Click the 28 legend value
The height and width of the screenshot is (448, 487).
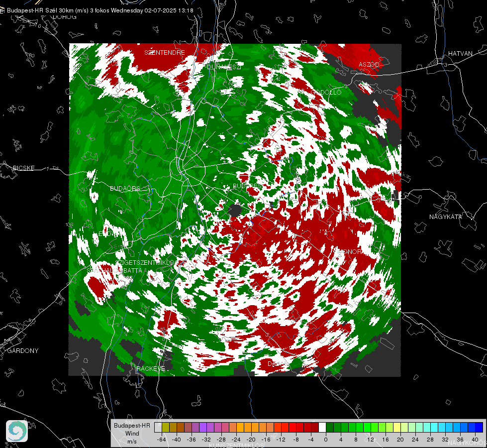click(430, 440)
